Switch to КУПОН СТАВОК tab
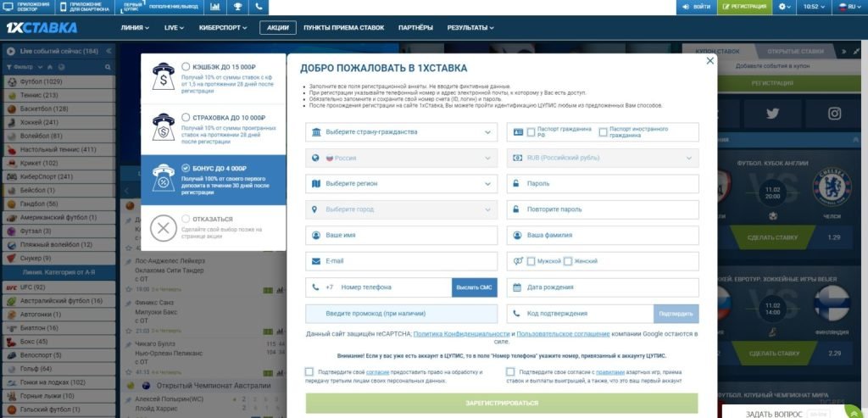The width and height of the screenshot is (868, 418). (717, 51)
